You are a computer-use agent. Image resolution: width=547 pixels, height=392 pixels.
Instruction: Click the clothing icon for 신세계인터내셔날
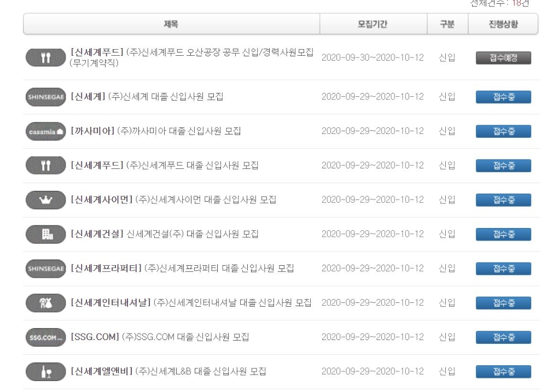(x=46, y=303)
